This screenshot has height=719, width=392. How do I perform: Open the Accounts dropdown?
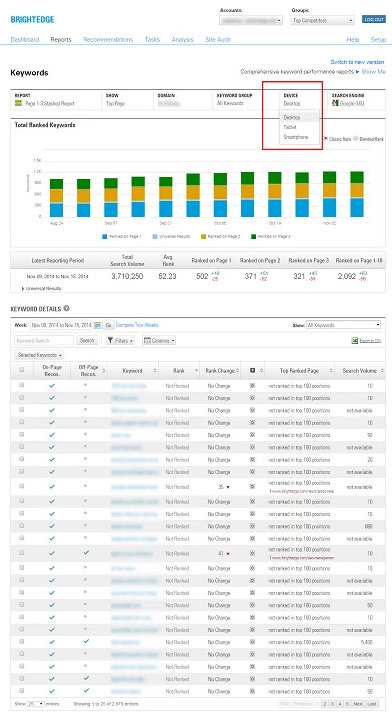[x=251, y=21]
